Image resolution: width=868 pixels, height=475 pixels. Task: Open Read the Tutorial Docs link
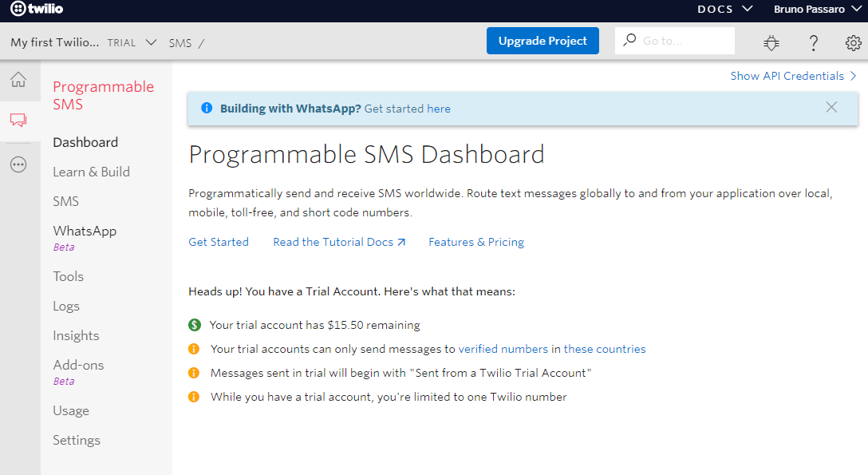pyautogui.click(x=339, y=242)
